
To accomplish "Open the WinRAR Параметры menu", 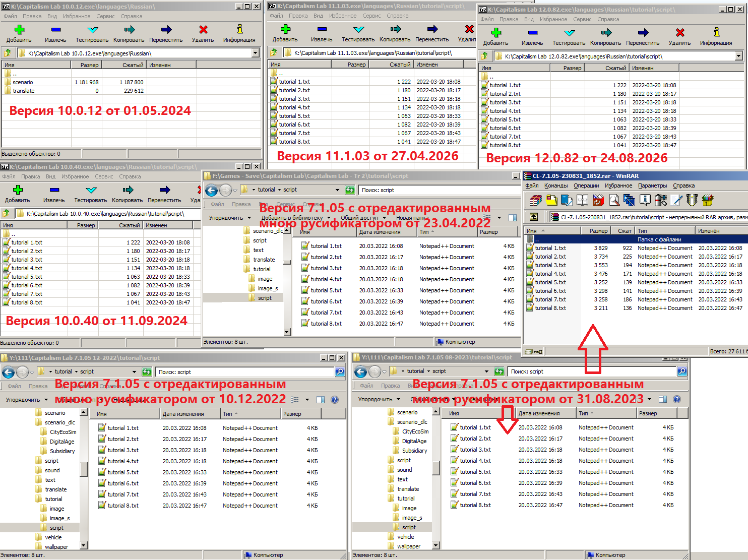I will coord(652,185).
